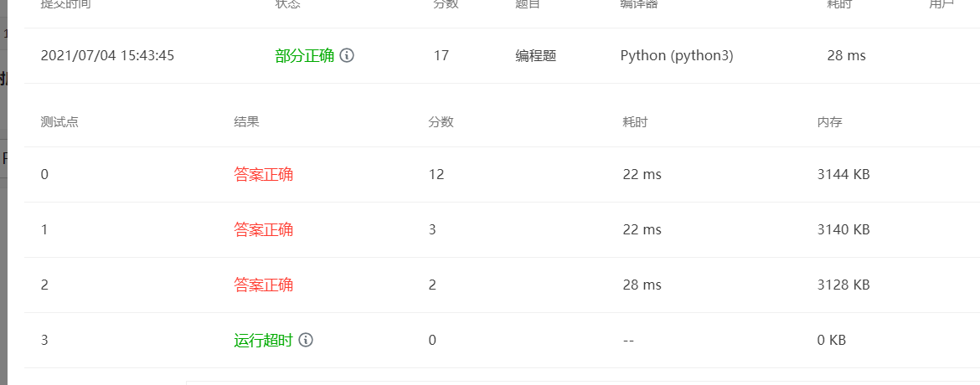Select 答案正确 result for test point 0
The width and height of the screenshot is (980, 385).
[263, 174]
